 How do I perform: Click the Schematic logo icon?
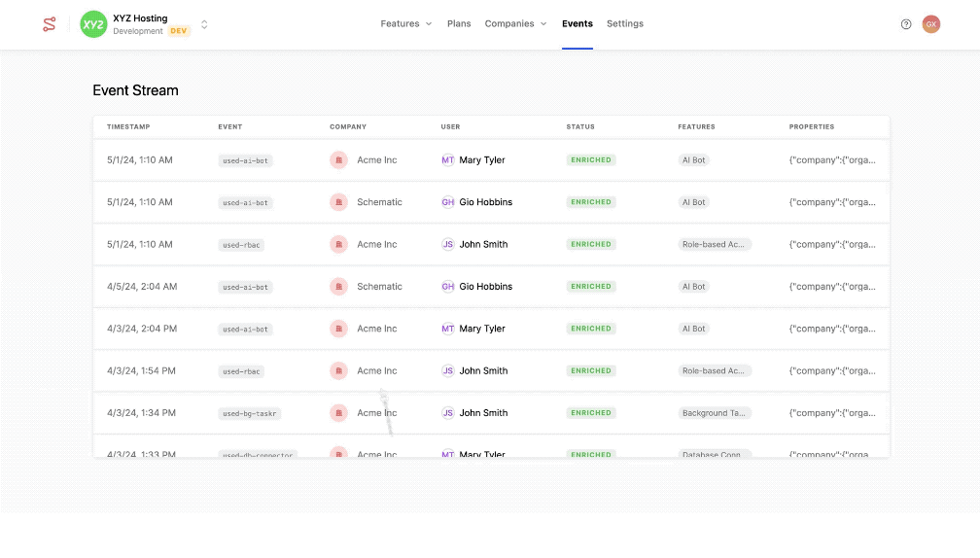pos(49,24)
